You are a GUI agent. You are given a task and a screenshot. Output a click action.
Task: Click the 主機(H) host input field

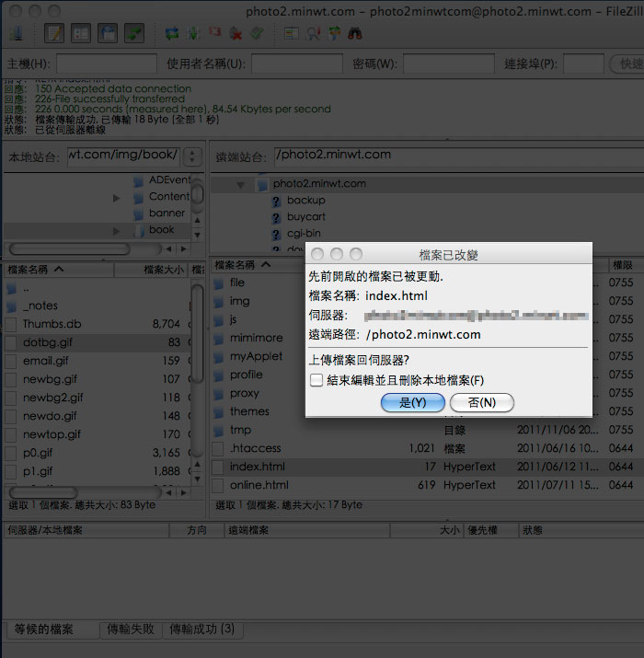[107, 63]
